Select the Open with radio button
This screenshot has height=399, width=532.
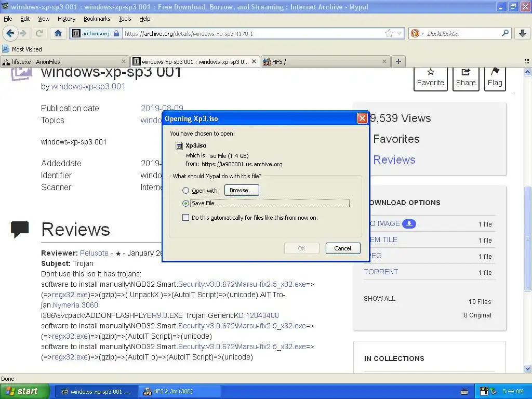pos(185,190)
